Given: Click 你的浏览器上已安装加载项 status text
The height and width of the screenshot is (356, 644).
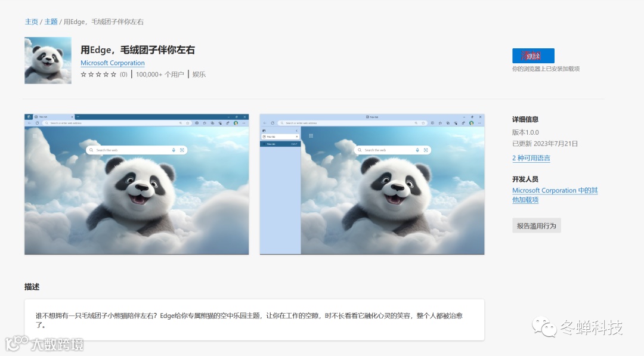Looking at the screenshot, I should [x=546, y=69].
